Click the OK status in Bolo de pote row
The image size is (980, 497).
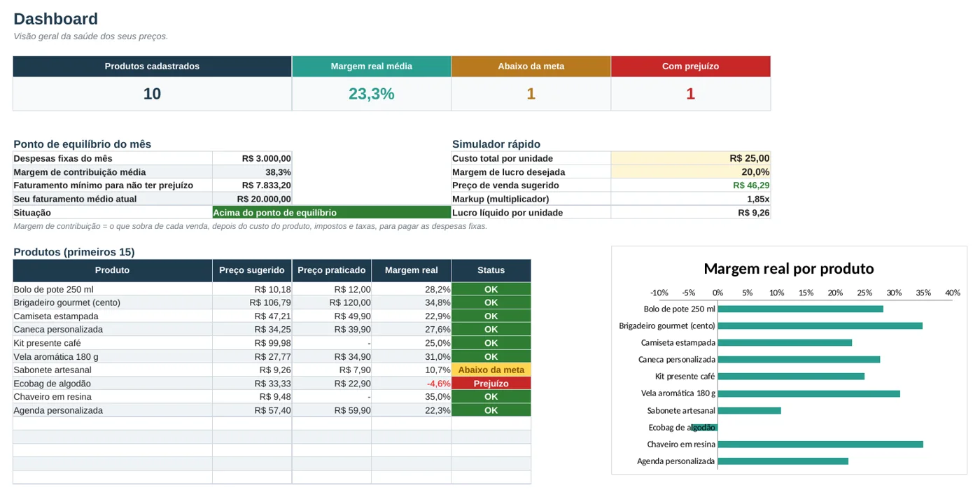[491, 289]
